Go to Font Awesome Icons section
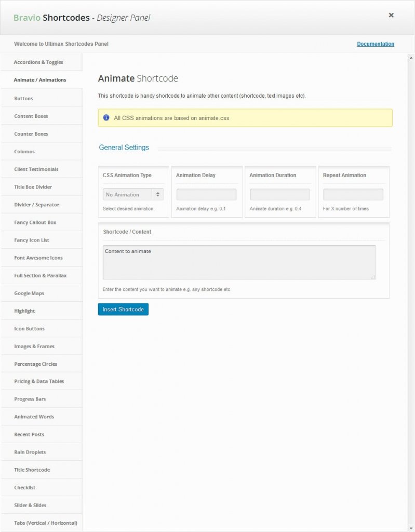 tap(38, 258)
